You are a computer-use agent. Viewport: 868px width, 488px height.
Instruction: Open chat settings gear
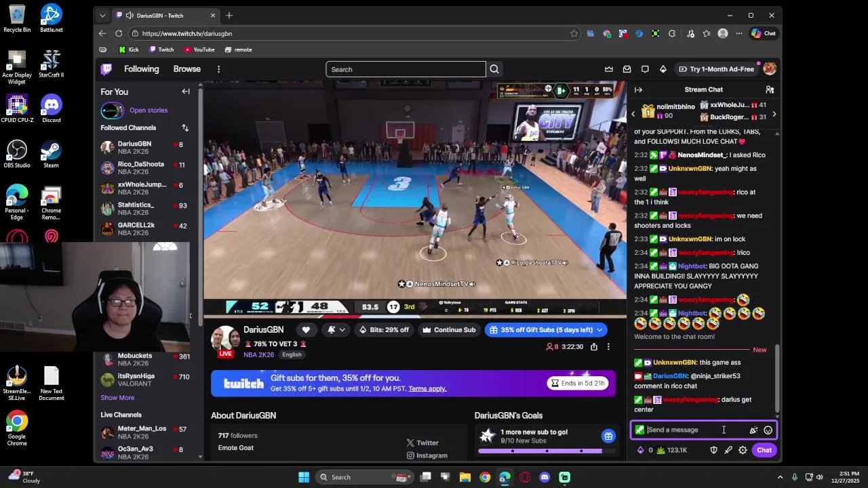point(743,450)
